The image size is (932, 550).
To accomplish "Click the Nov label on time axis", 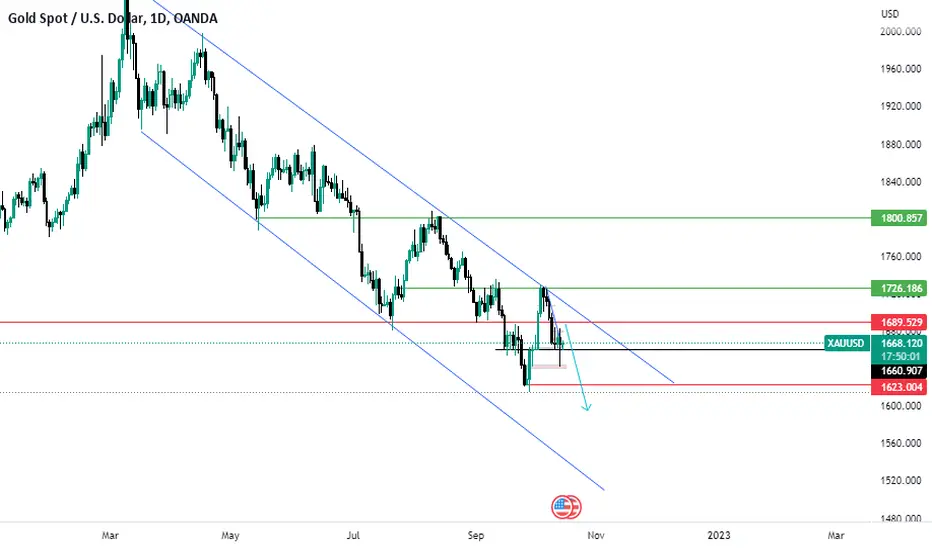I will click(596, 535).
